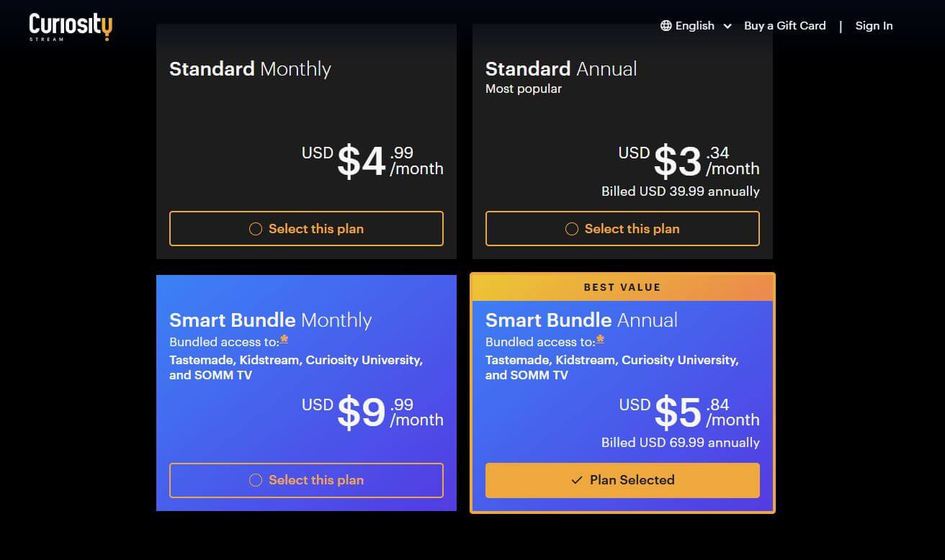Screen dimensions: 945x560
Task: Click the Most popular label
Action: 524,89
